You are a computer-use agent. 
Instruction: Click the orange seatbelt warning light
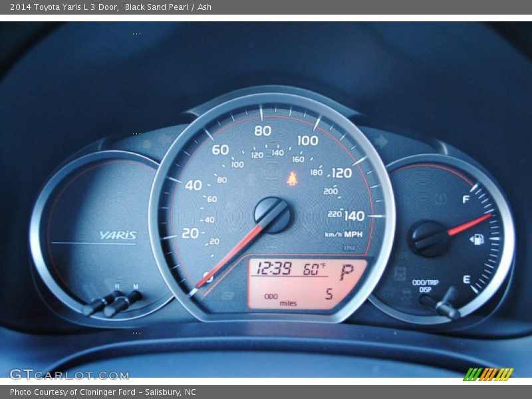[292, 179]
